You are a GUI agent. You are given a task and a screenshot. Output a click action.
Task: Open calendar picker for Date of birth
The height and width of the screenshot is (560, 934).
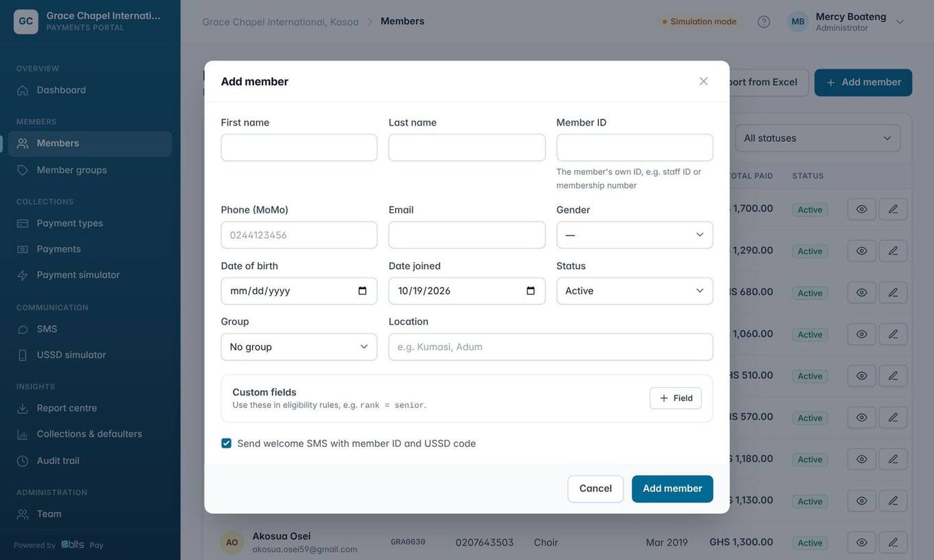363,291
